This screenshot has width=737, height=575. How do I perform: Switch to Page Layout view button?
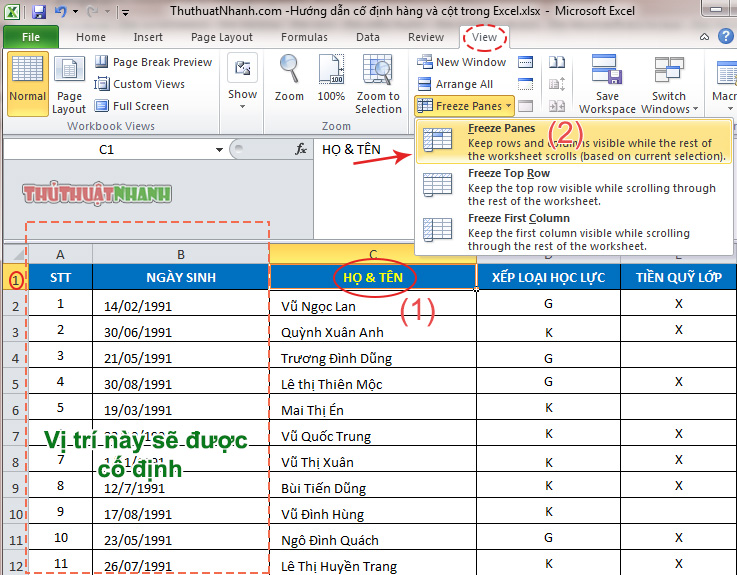[x=69, y=84]
